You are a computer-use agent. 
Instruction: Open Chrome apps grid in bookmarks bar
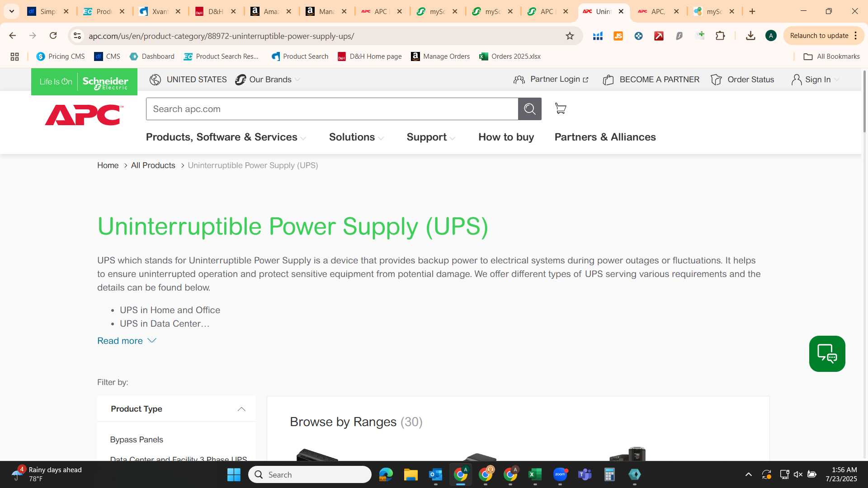pos(14,56)
